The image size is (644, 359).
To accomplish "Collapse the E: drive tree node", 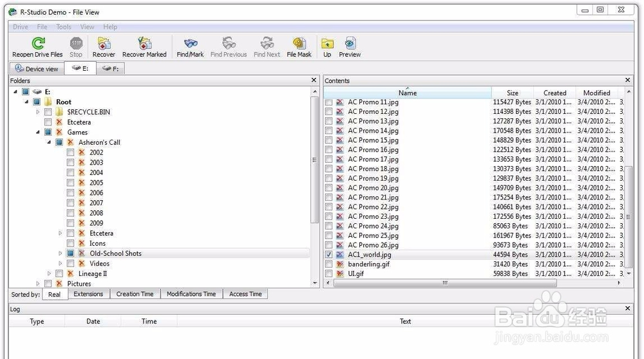I will 15,91.
